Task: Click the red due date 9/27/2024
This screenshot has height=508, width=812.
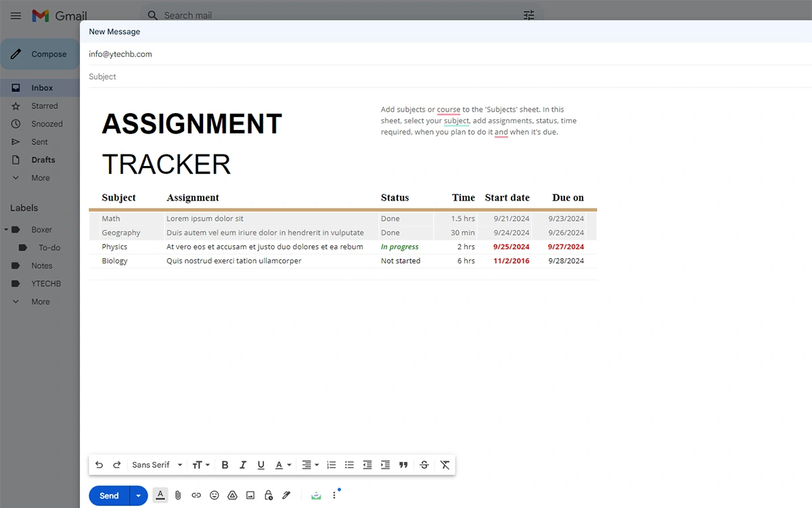Action: coord(566,247)
